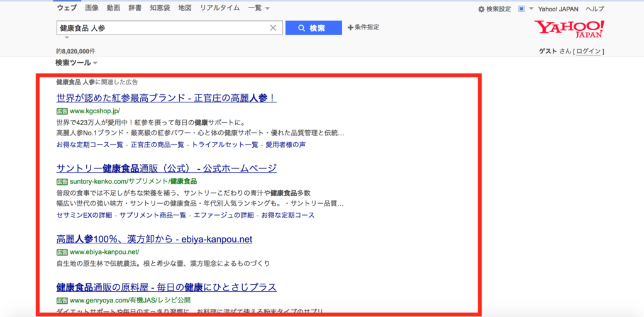Click 世界で423万人が愛用中 description line

150,123
